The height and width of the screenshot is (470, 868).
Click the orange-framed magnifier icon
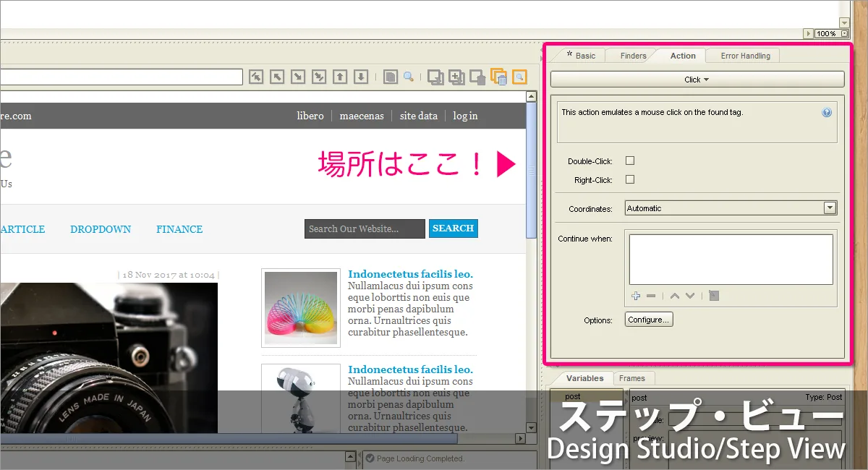click(x=519, y=77)
